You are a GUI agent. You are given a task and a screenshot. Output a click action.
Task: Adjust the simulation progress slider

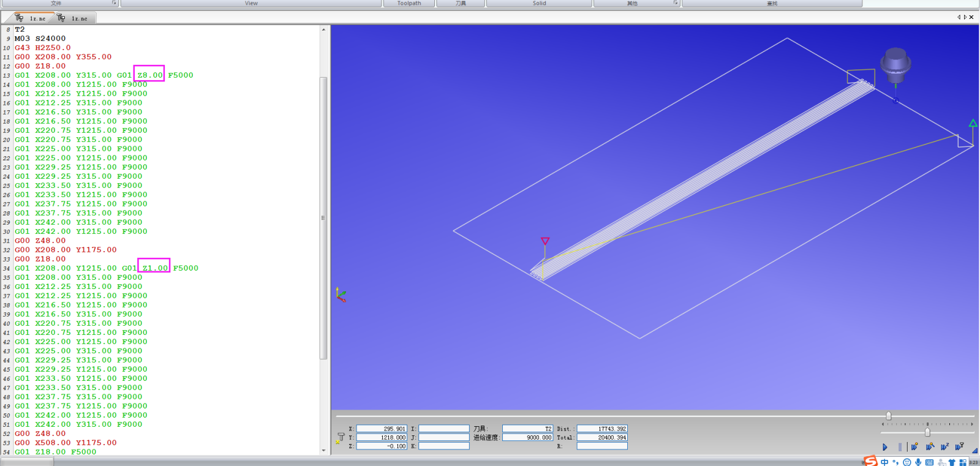pos(889,416)
